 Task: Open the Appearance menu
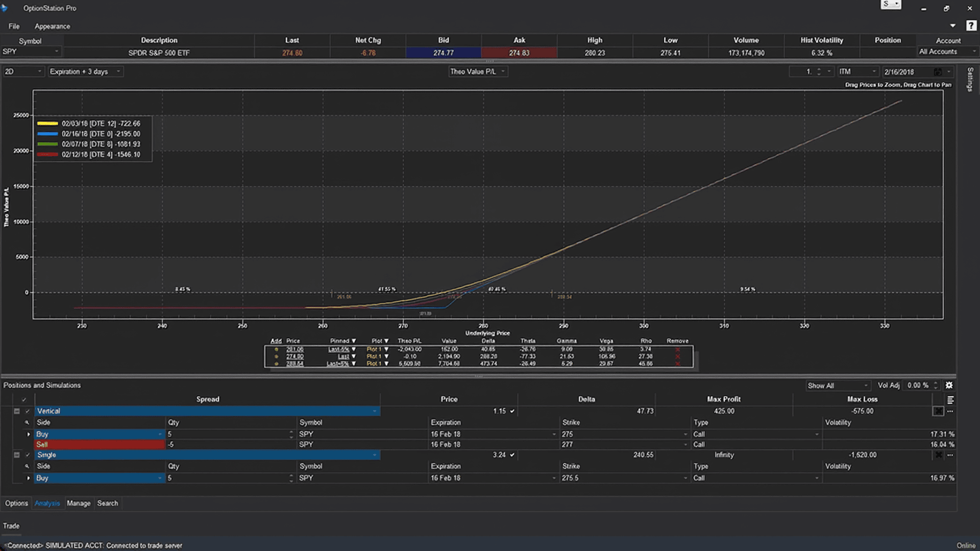point(52,26)
